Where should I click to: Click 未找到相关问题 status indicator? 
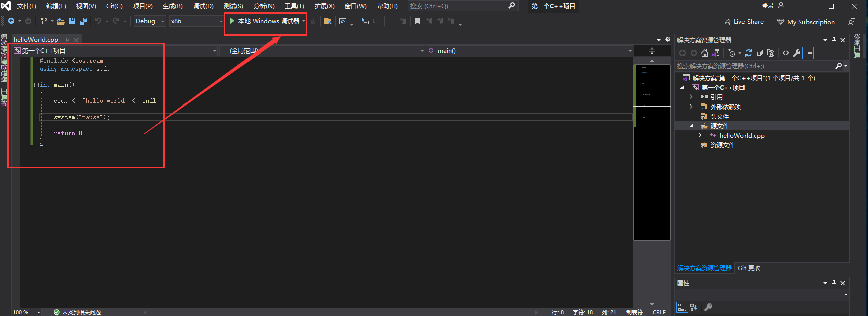pyautogui.click(x=77, y=312)
